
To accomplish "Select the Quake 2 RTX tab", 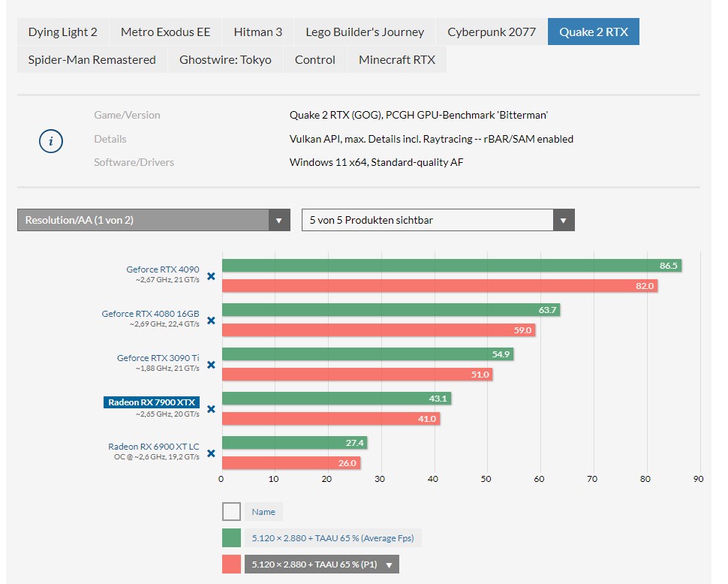I will (594, 32).
